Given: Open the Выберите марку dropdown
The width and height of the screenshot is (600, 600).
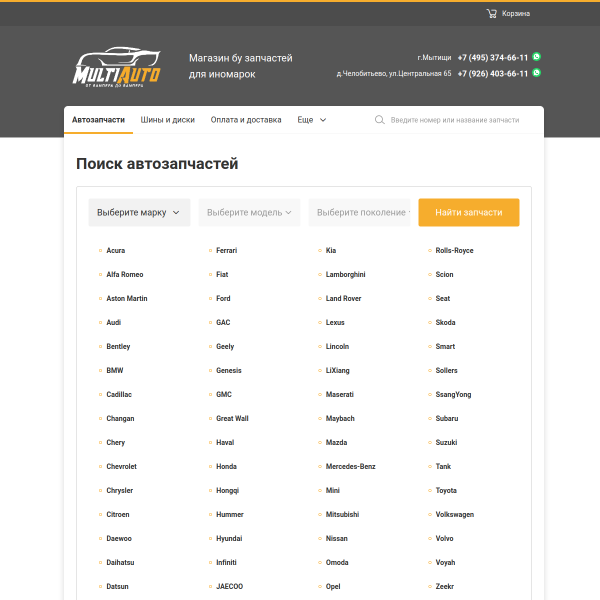Looking at the screenshot, I should tap(139, 212).
